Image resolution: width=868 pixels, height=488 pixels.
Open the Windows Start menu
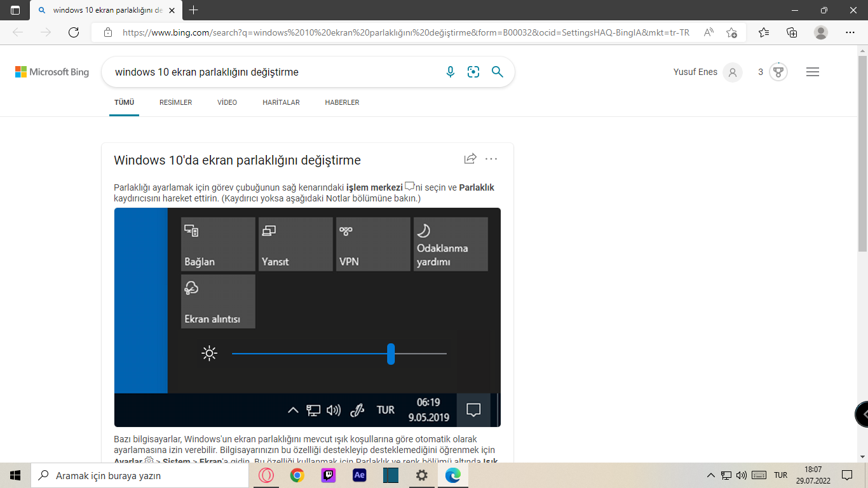click(15, 475)
